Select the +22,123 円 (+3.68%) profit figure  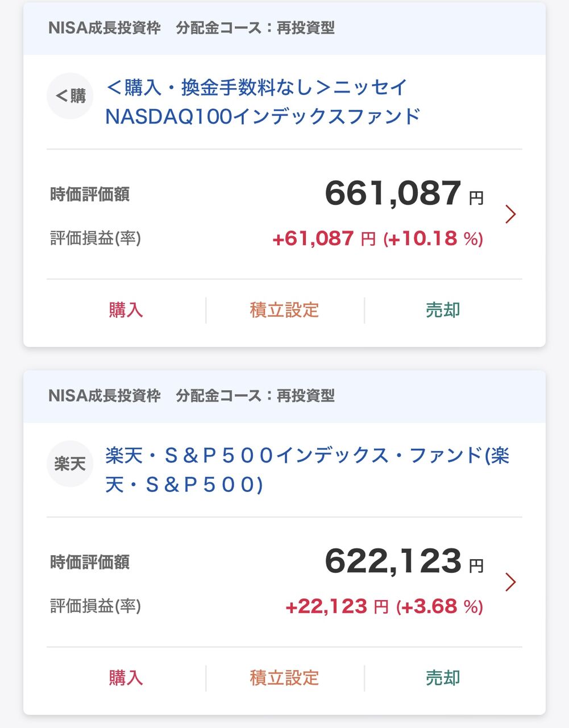384,607
